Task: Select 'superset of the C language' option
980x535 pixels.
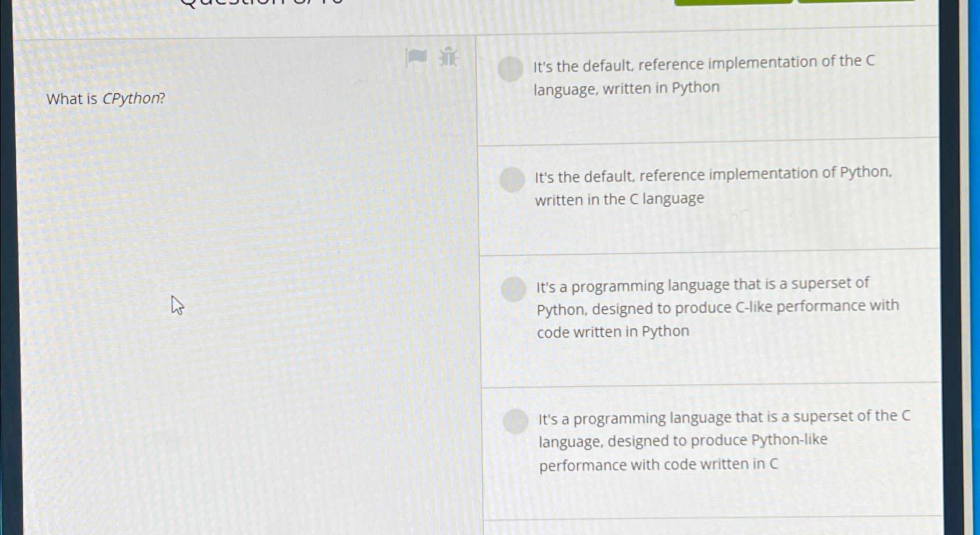Action: [x=515, y=421]
